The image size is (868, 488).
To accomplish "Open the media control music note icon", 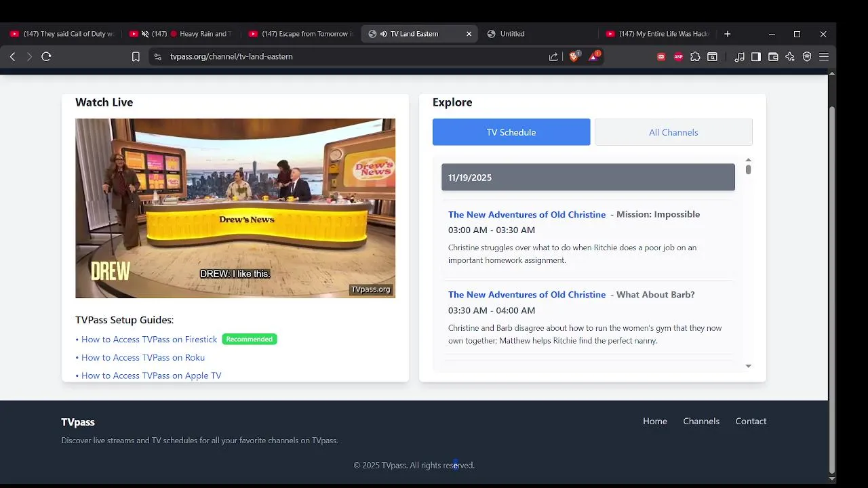I will pyautogui.click(x=739, y=57).
